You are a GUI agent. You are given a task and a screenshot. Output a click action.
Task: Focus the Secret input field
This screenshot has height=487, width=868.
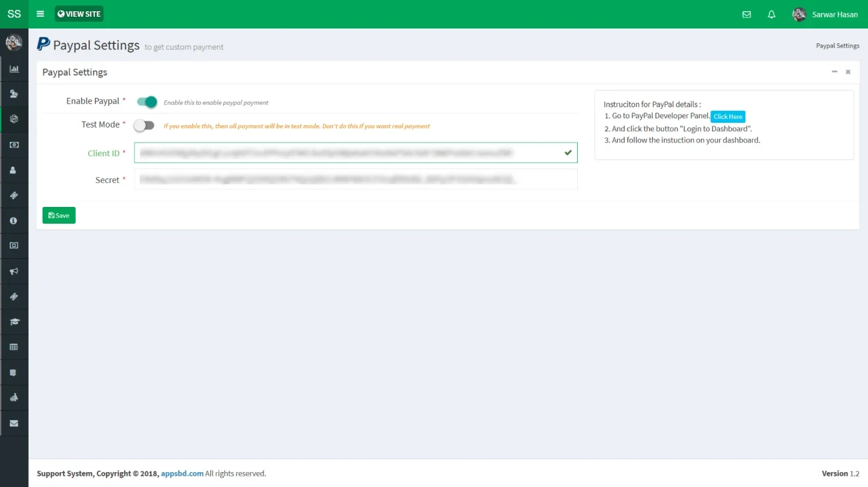tap(356, 180)
